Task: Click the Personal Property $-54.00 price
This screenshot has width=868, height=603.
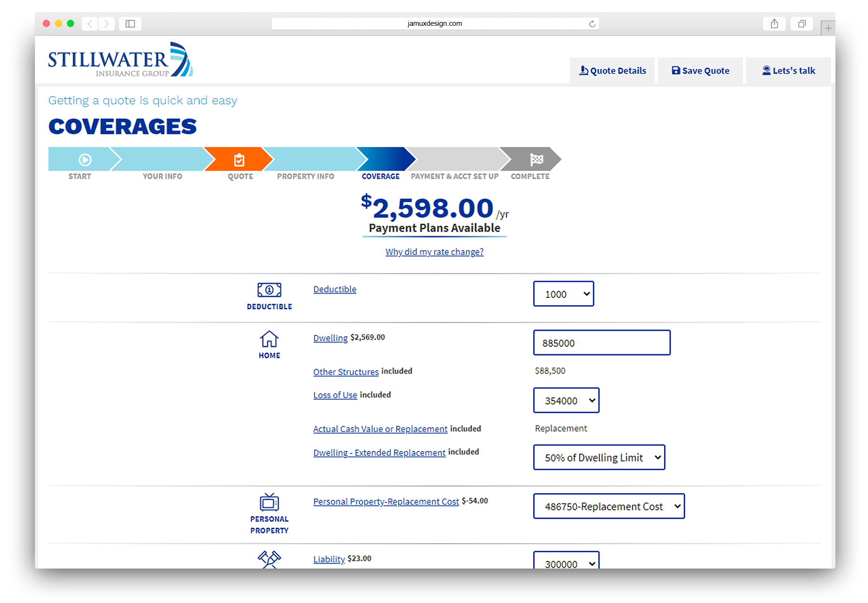Action: click(x=475, y=501)
